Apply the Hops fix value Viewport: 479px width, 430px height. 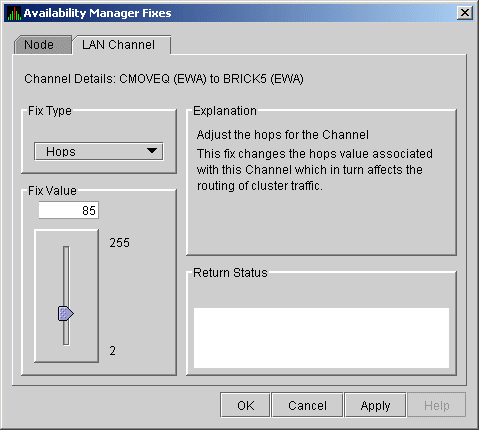pos(375,405)
